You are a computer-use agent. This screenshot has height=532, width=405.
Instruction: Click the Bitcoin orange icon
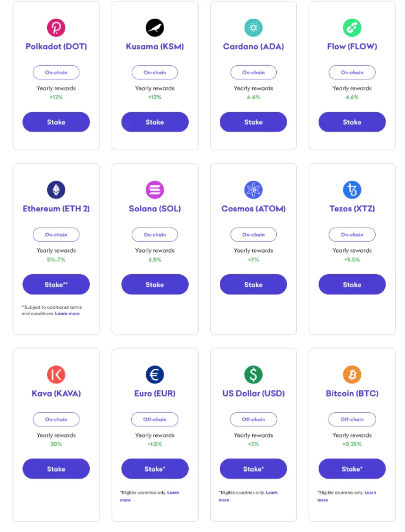click(x=352, y=375)
